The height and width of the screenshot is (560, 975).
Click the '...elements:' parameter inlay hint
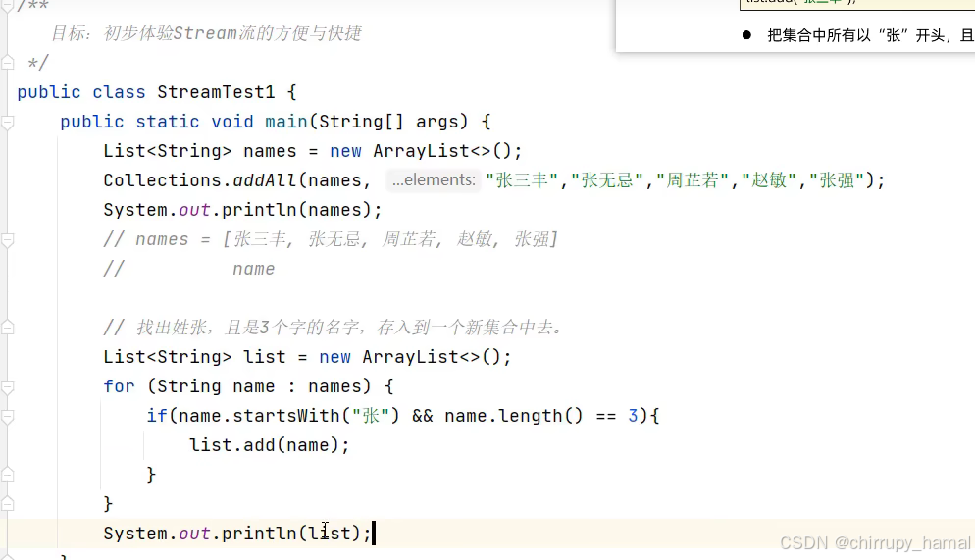point(434,180)
